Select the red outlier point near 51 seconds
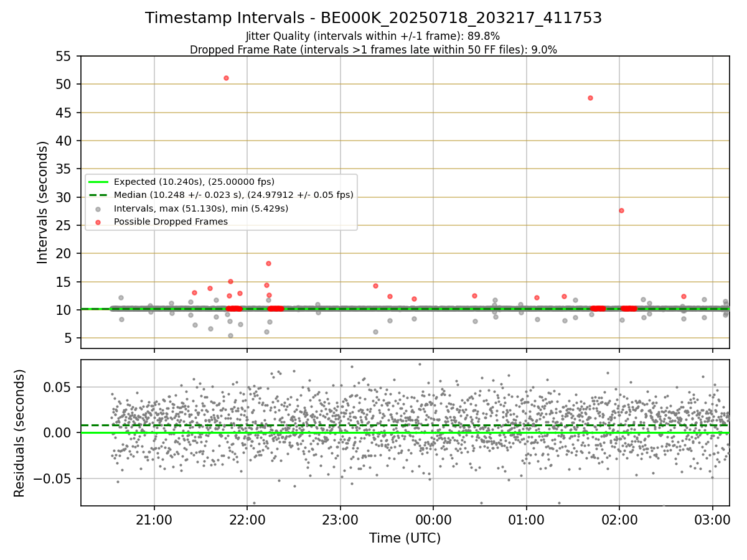Screen dimensions: 747x560 tap(226, 78)
